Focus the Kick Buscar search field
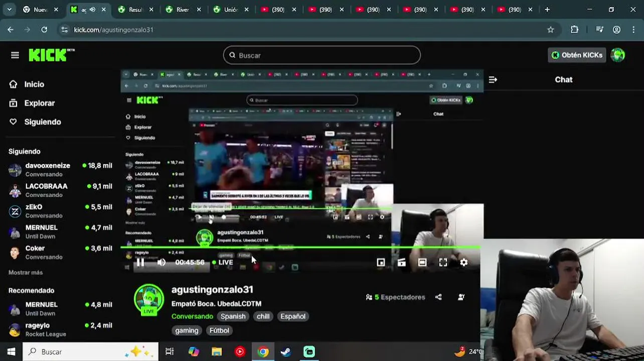 click(x=322, y=55)
